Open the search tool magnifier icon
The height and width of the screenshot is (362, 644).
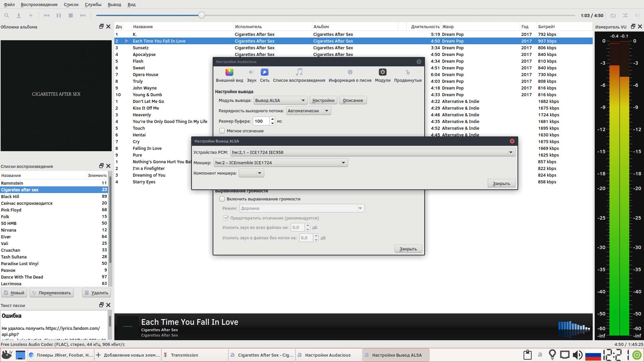coord(6,15)
